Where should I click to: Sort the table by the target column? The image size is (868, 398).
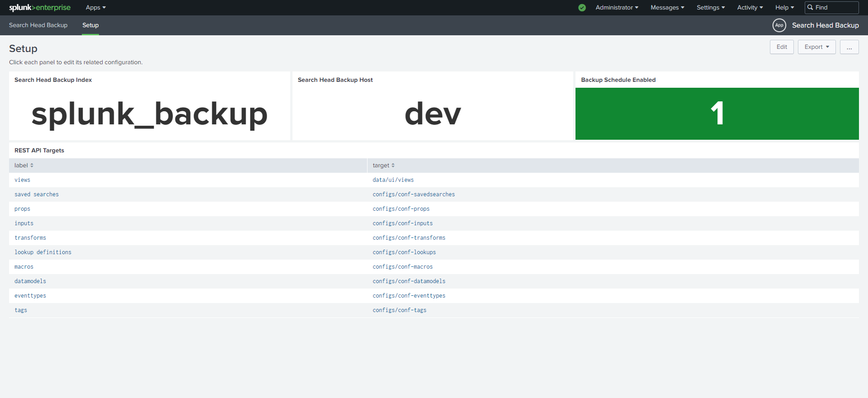click(x=384, y=166)
